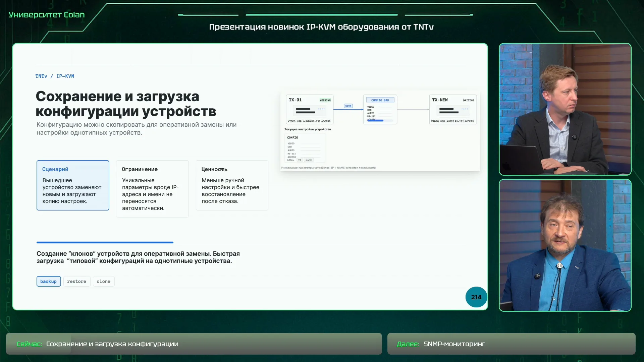The height and width of the screenshot is (362, 644).
Task: Click the slide heading Сохранение и загрузка
Action: (126, 104)
